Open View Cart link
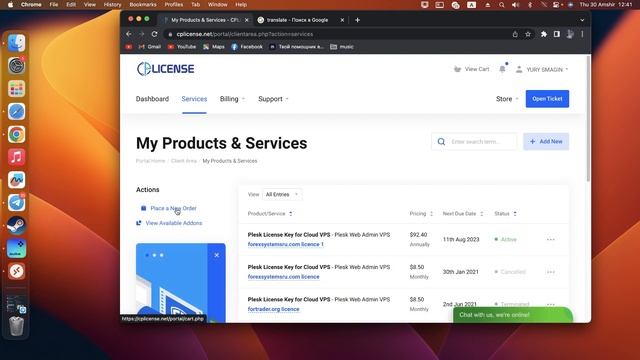 point(472,69)
